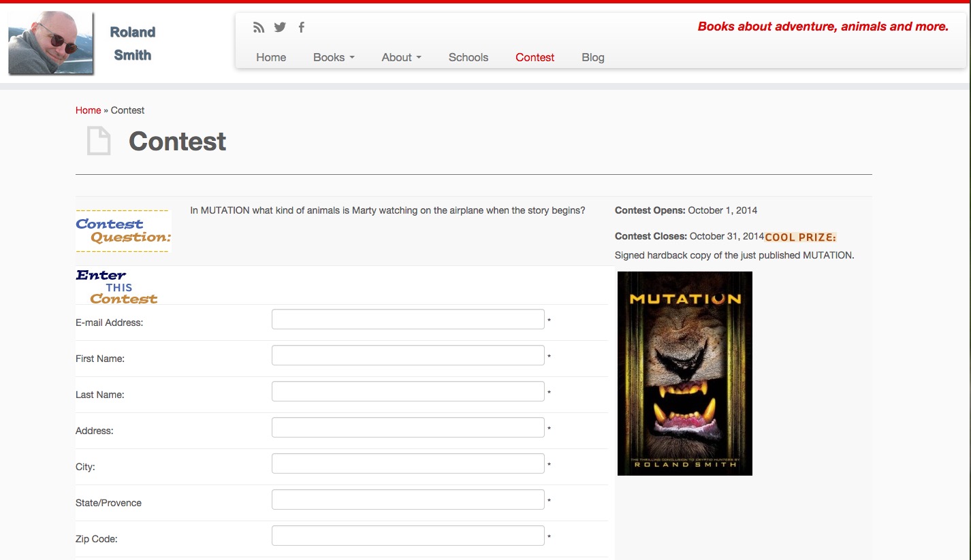Click the Twitter bird icon

[x=280, y=27]
